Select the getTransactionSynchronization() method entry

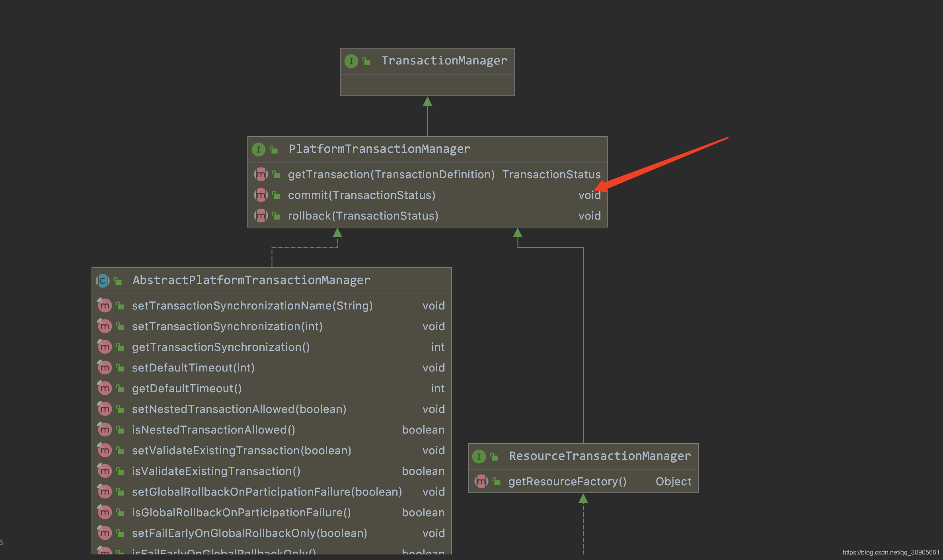221,347
